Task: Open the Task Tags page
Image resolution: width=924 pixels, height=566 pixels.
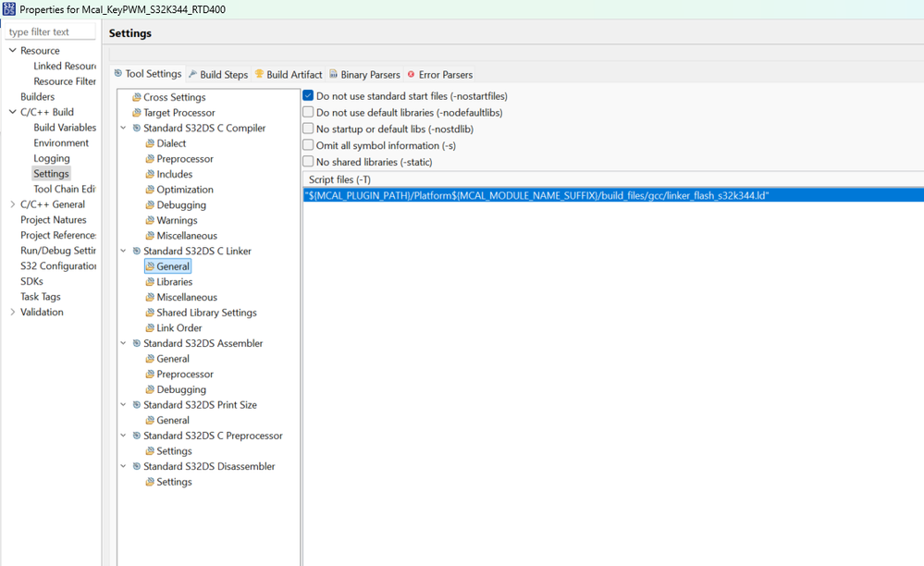Action: (x=41, y=296)
